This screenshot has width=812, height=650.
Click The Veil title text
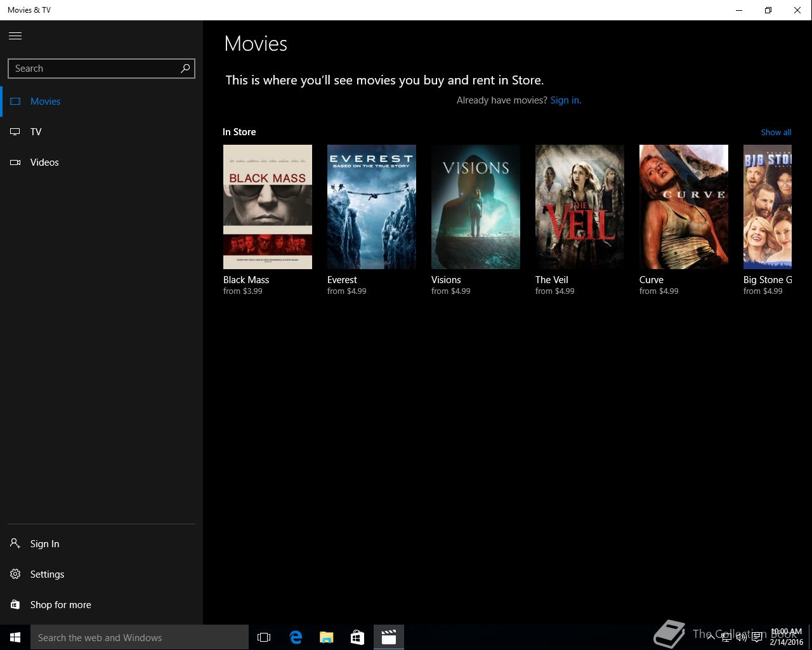click(x=551, y=280)
